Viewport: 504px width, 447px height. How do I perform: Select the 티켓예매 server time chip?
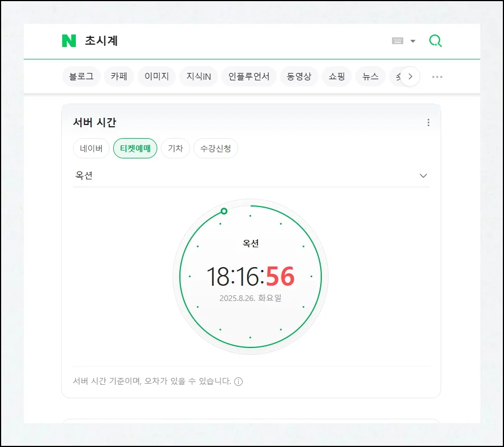[135, 149]
